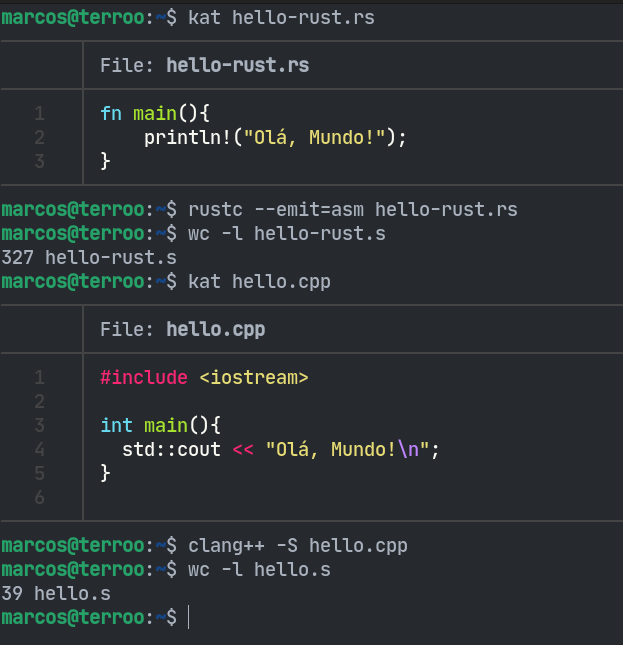Click the println!("Olá, Mundo!"); line
Viewport: 623px width, 645px height.
click(x=275, y=137)
